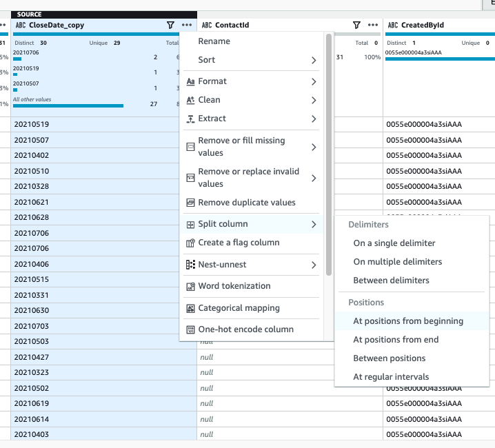Select Word tokenization menu entry
This screenshot has height=448, width=495.
coord(251,286)
